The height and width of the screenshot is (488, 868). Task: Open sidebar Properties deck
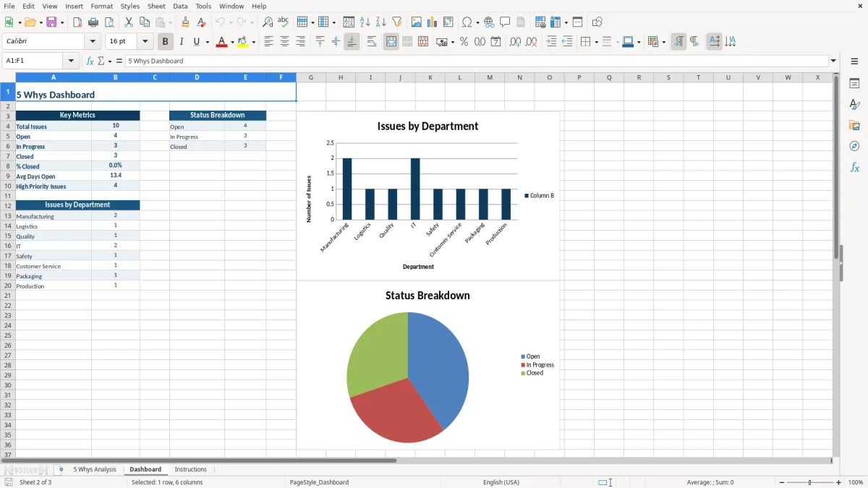(854, 84)
